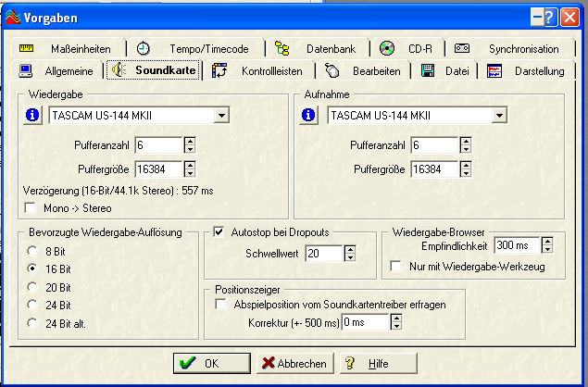The width and height of the screenshot is (588, 387).
Task: Decrease the Schwellwert value with down arrow
Action: (350, 257)
